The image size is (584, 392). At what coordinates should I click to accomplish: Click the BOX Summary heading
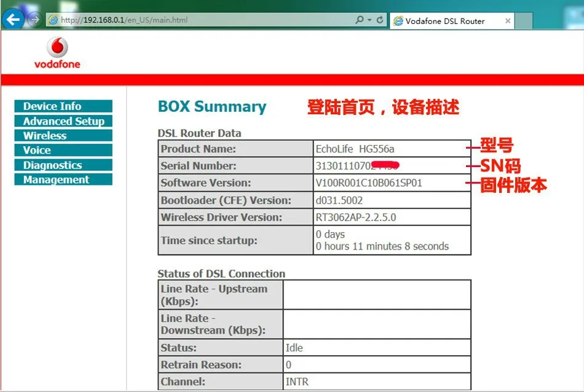(x=212, y=106)
